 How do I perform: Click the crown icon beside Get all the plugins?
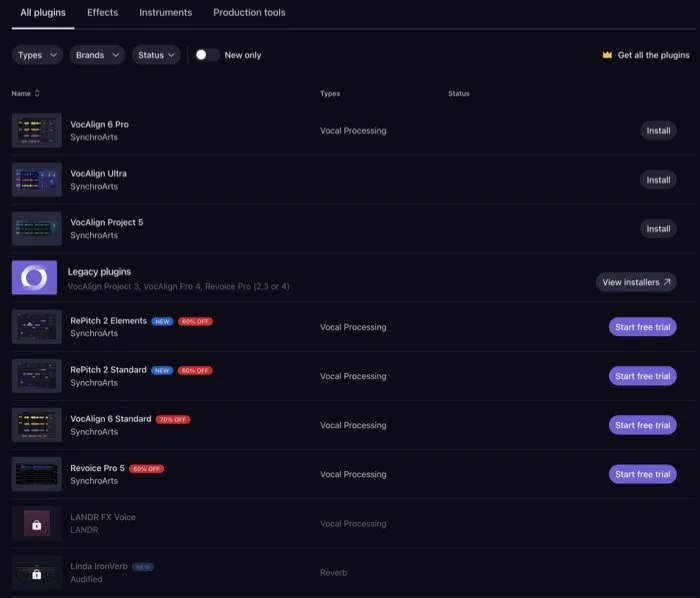click(607, 55)
